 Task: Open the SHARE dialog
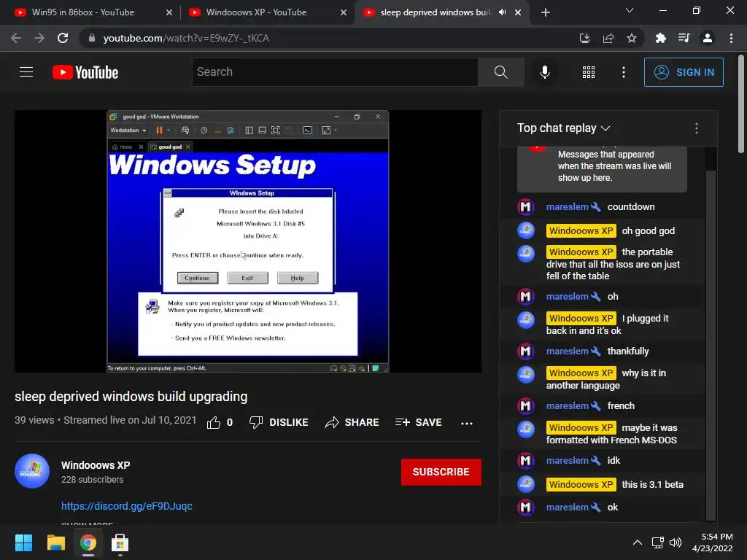click(x=352, y=422)
